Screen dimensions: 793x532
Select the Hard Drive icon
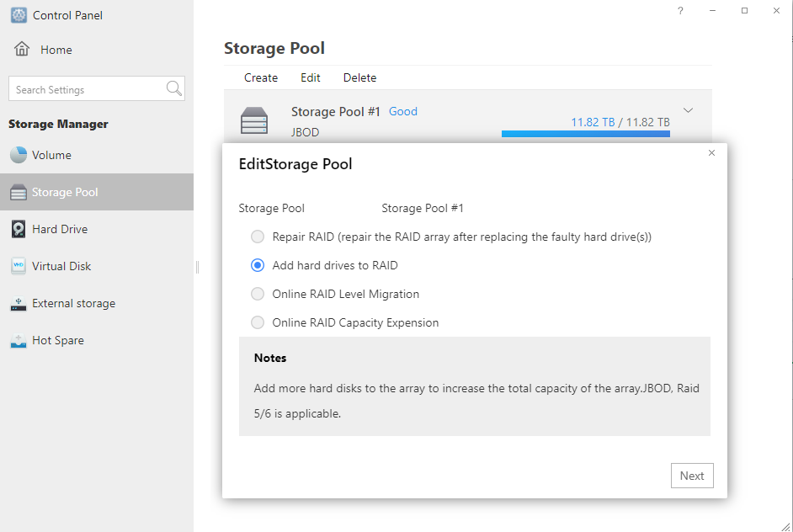click(19, 229)
